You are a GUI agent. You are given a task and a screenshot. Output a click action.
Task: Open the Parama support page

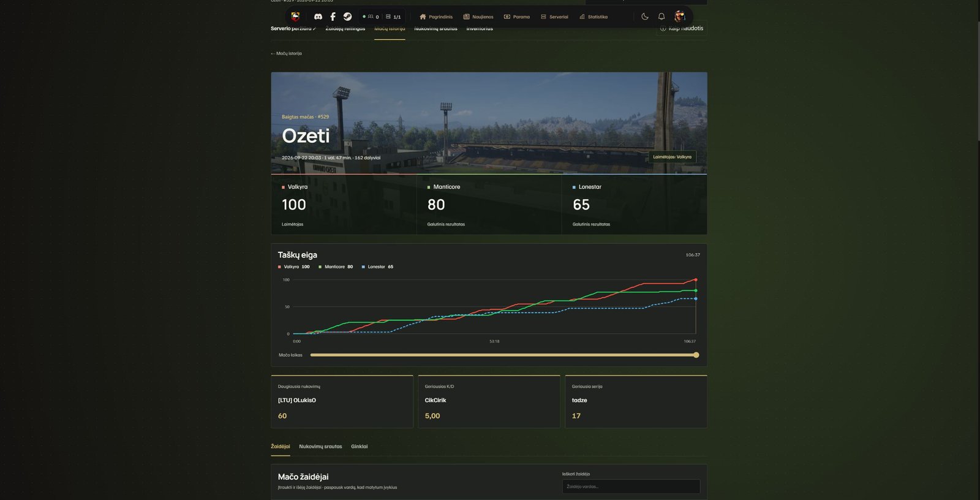click(x=517, y=17)
